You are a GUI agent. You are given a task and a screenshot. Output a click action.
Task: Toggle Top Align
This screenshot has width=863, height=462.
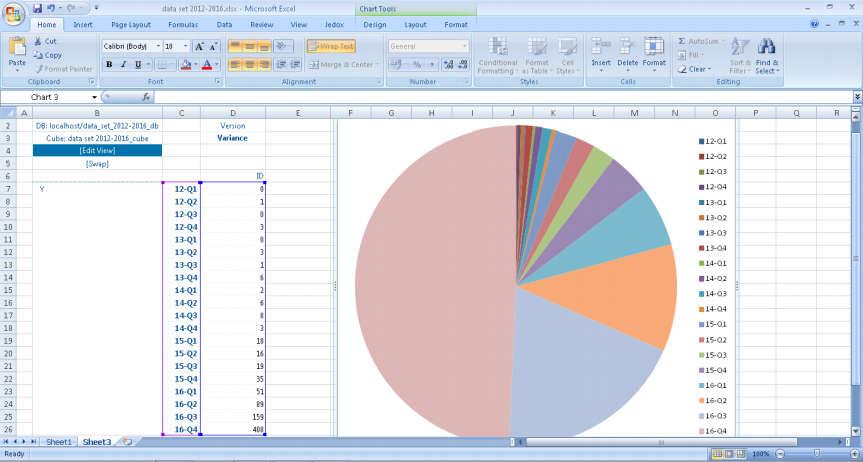tap(236, 46)
